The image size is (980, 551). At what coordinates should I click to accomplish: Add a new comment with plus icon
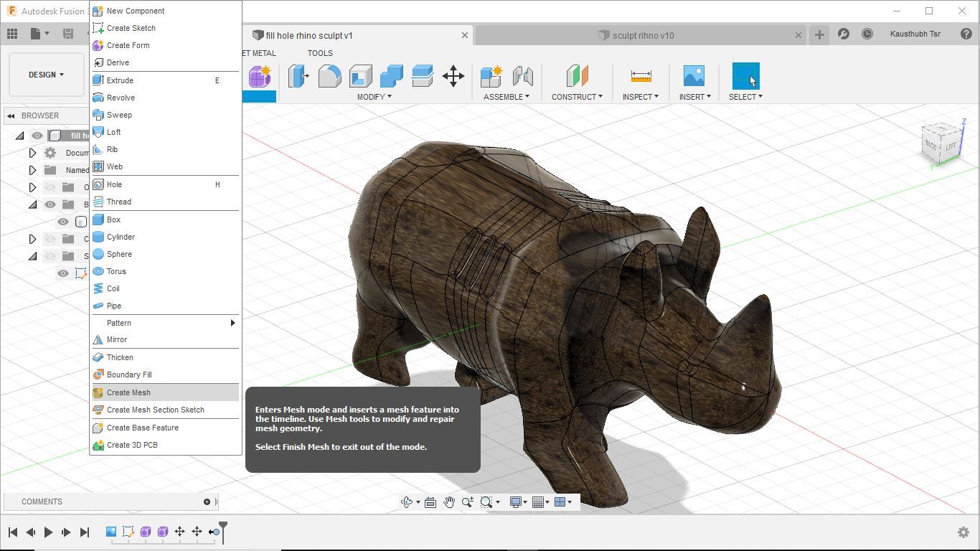pos(207,502)
